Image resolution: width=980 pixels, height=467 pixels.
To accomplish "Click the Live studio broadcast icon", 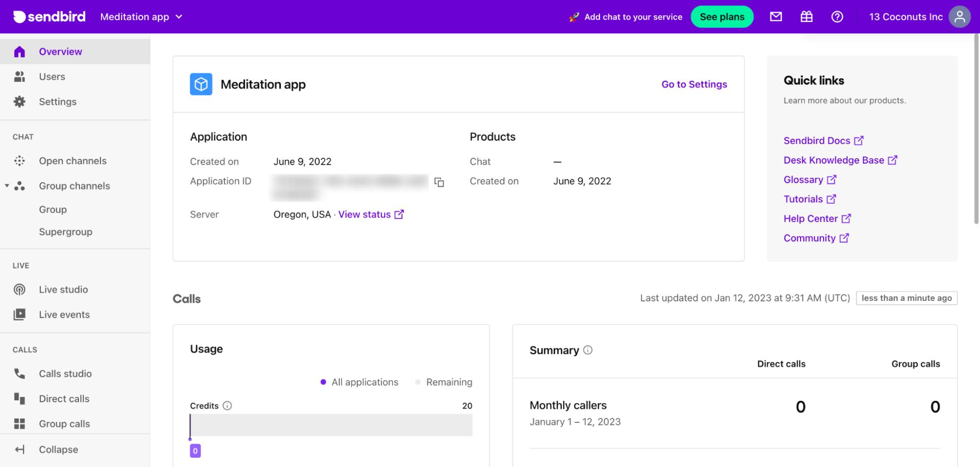I will [x=20, y=290].
